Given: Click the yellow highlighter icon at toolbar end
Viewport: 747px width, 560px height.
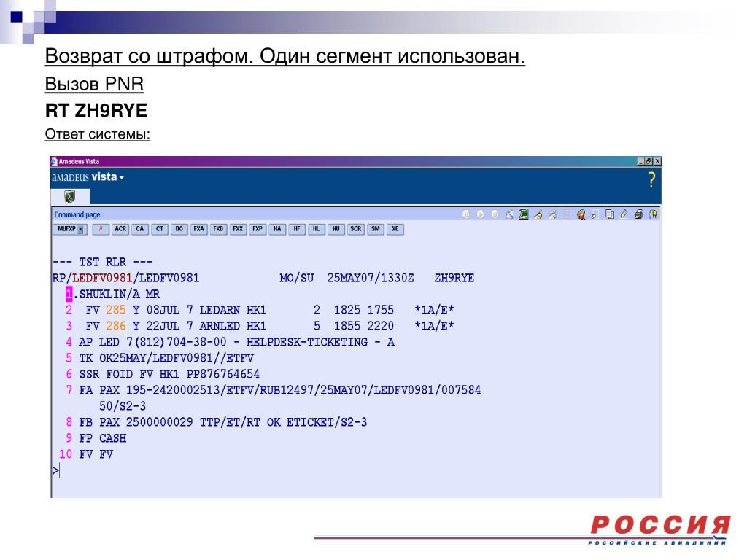Looking at the screenshot, I should [654, 214].
